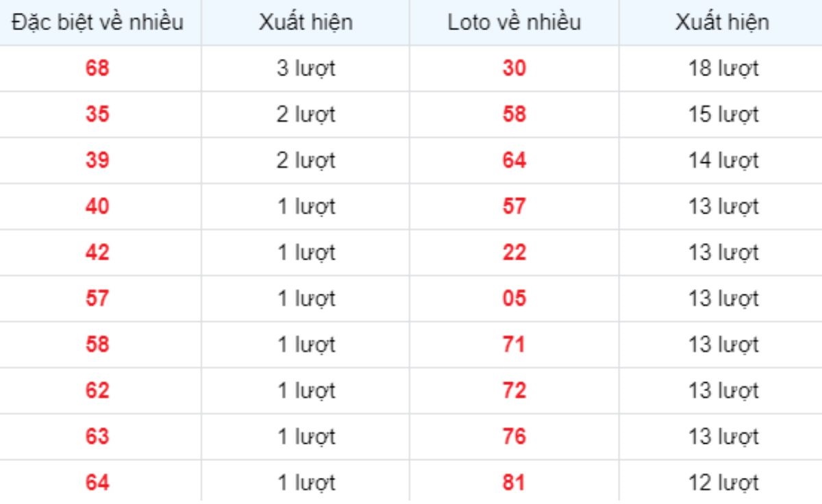Click loto number 81
The image size is (822, 504).
(514, 483)
